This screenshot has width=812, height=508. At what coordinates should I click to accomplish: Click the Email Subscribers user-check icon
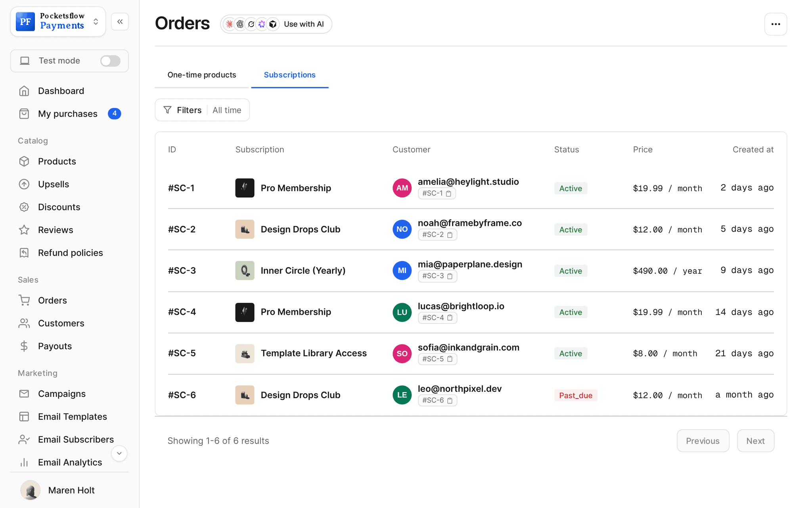[x=24, y=439]
